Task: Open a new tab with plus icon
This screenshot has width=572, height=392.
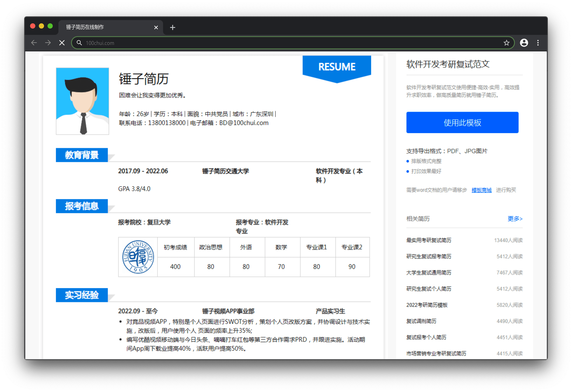Action: click(172, 27)
